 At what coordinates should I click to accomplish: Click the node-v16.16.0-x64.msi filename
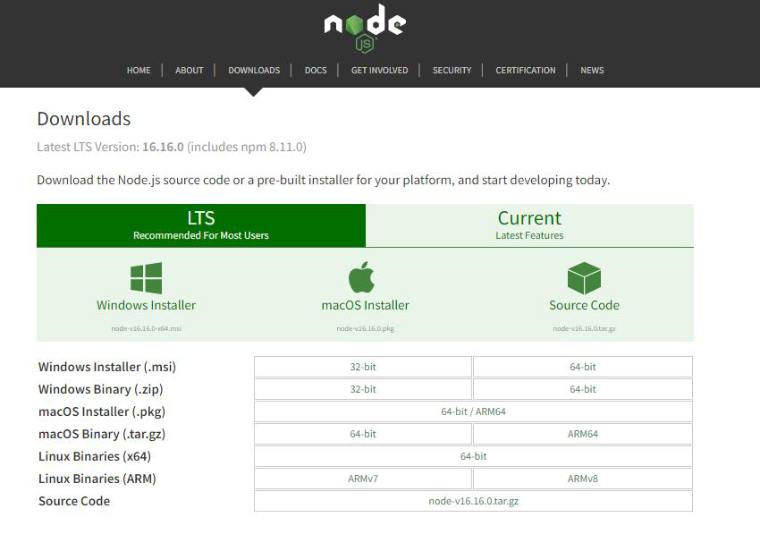146,329
